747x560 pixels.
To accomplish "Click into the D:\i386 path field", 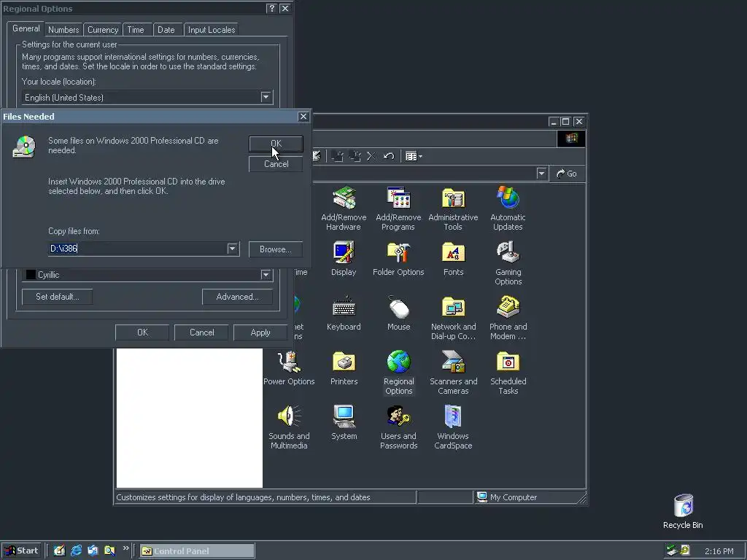I will [138, 249].
